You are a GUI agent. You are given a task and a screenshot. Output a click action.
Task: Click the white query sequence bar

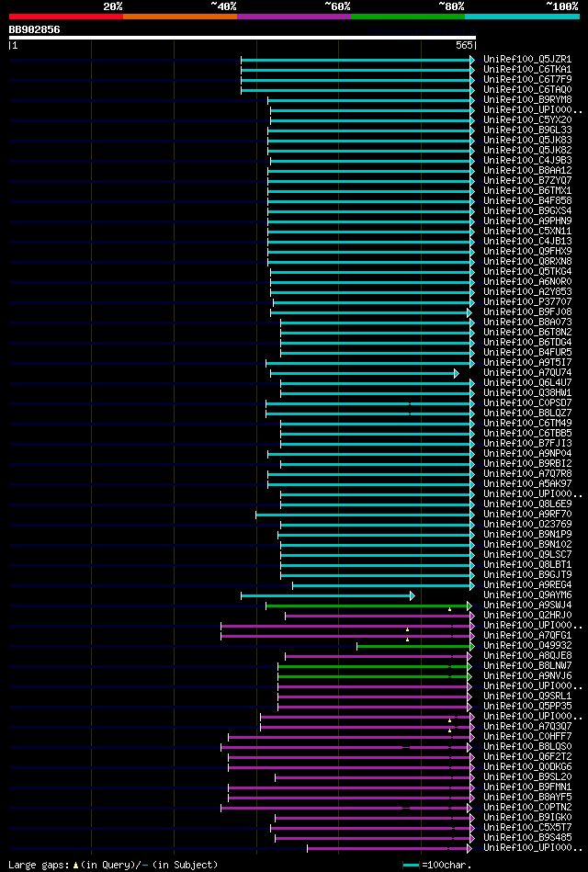(242, 38)
